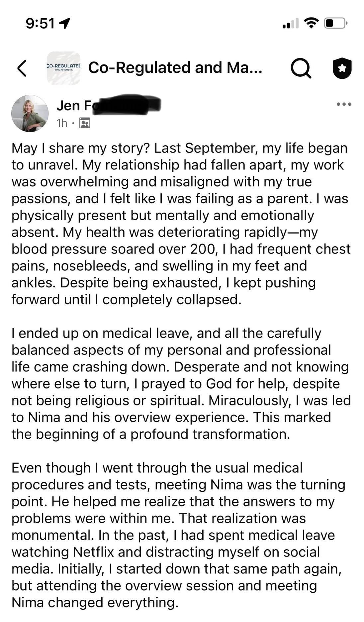This screenshot has width=364, height=622.
Task: Tap the Wi-Fi status icon
Action: click(x=311, y=23)
